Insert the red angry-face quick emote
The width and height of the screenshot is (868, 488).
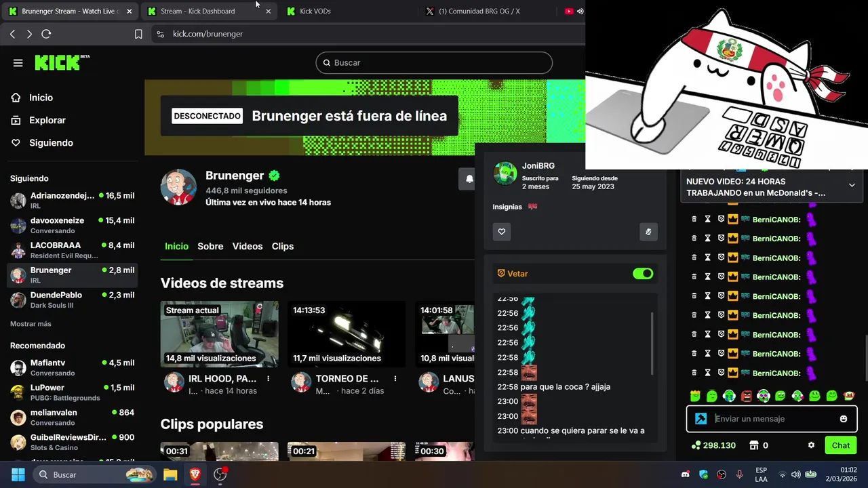click(x=747, y=396)
